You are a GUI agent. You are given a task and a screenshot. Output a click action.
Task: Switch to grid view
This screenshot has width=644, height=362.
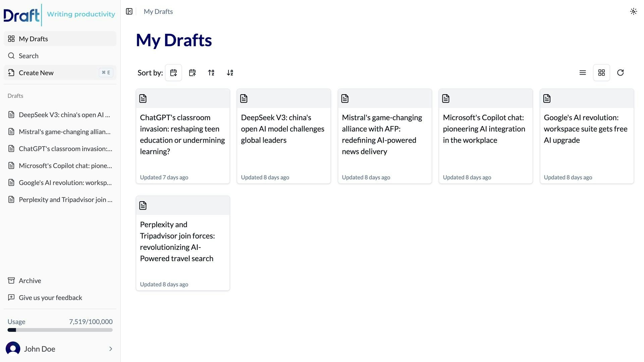[x=601, y=72]
